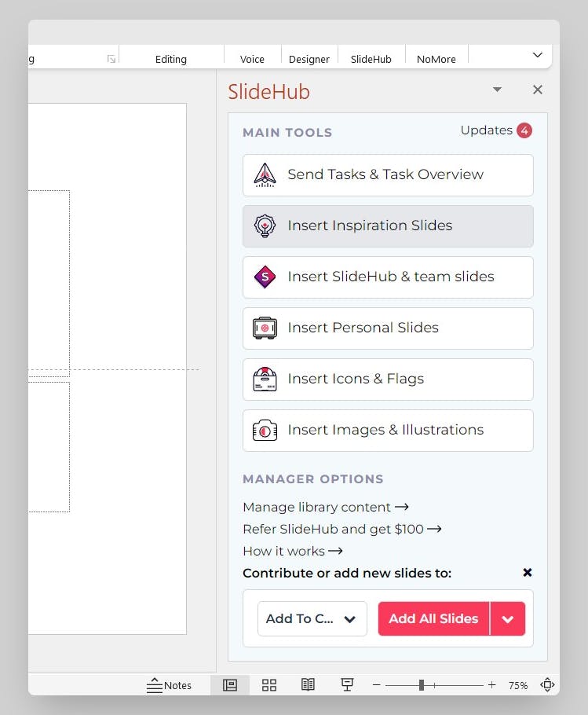This screenshot has height=715, width=588.
Task: Start Slide Show from status bar
Action: [x=347, y=684]
